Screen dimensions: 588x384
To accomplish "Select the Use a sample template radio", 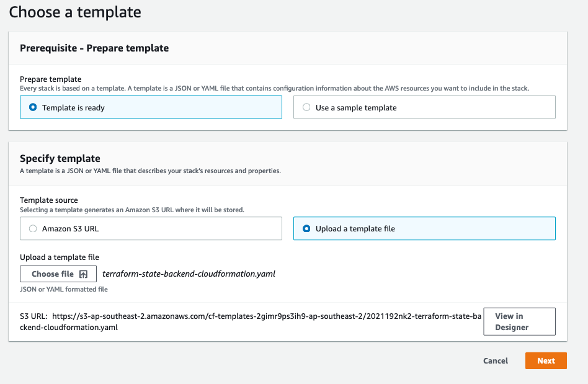I will (306, 107).
